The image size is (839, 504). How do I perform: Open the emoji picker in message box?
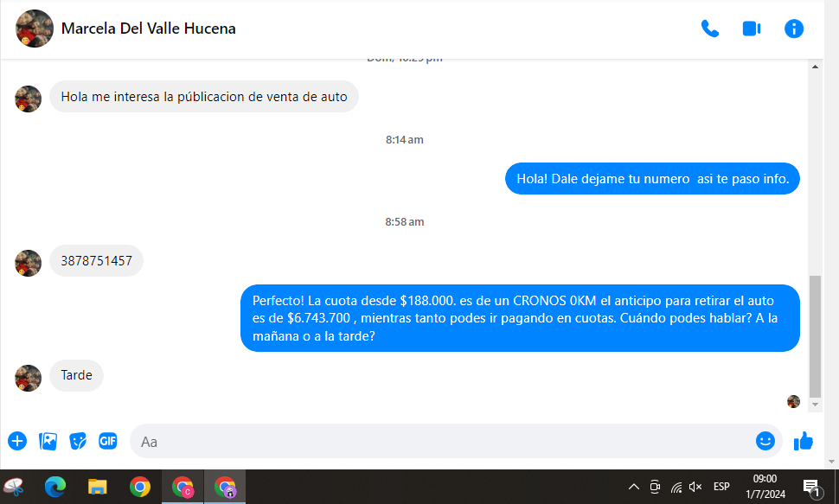[765, 441]
